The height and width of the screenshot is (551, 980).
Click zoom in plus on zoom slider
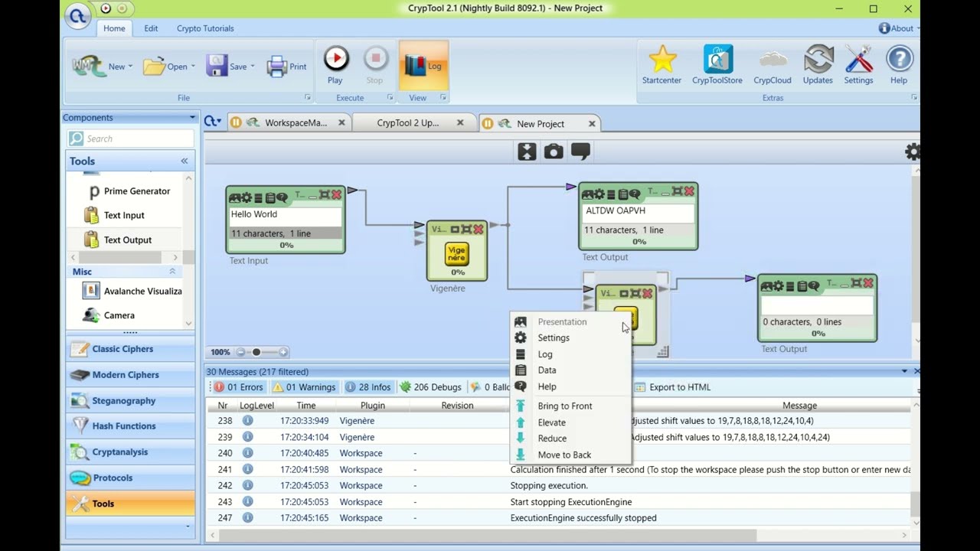pos(283,352)
